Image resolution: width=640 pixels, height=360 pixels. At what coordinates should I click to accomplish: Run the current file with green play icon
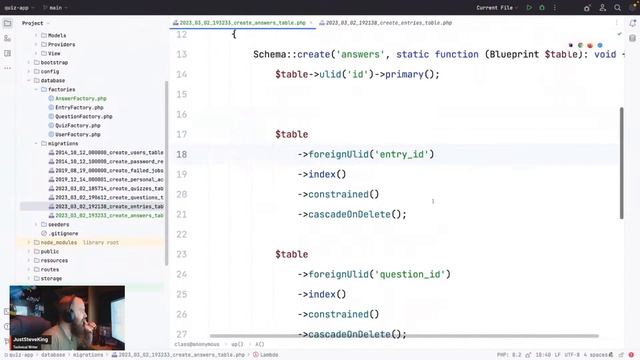click(529, 8)
